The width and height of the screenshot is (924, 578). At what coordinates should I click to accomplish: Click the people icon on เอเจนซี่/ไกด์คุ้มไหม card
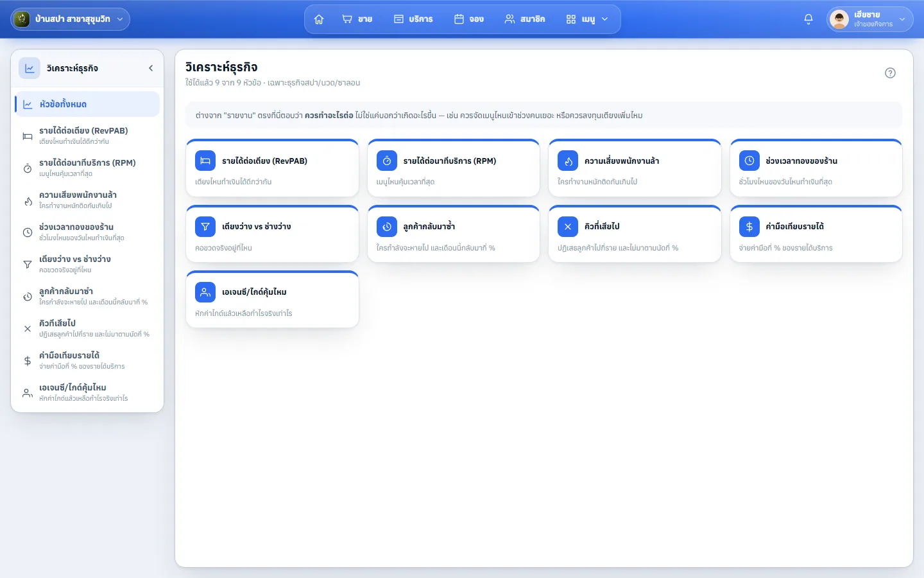(205, 292)
